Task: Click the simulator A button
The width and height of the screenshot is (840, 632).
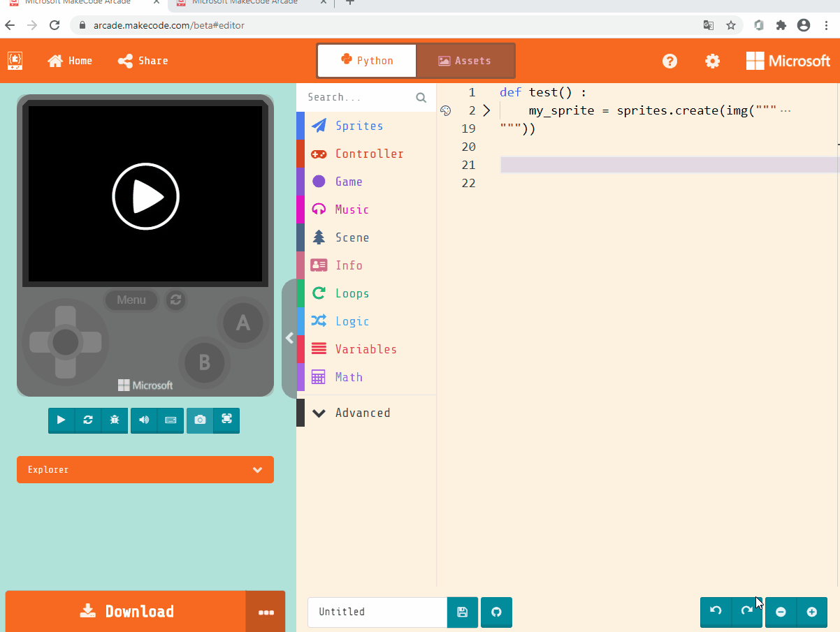Action: [x=242, y=323]
